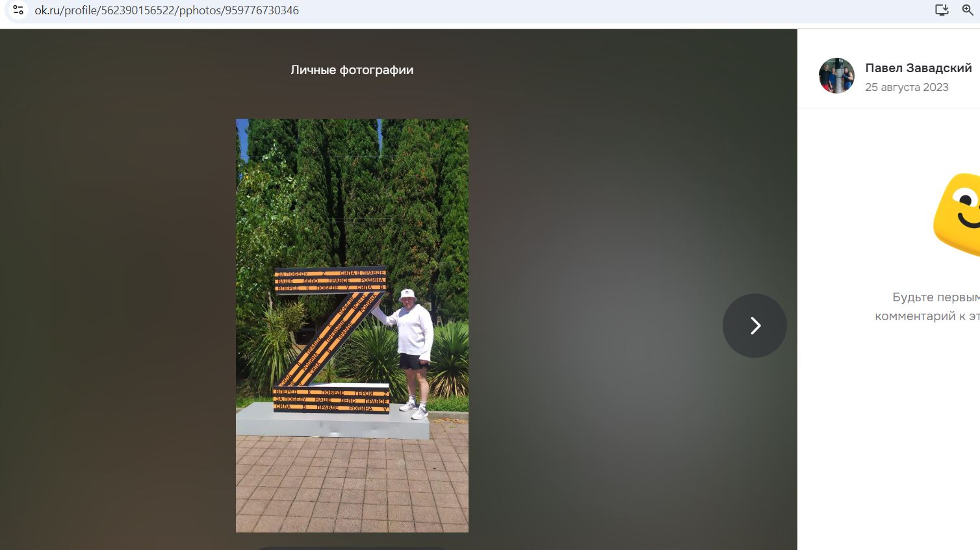Click the man in white in the photo
This screenshot has height=550, width=980.
(408, 351)
